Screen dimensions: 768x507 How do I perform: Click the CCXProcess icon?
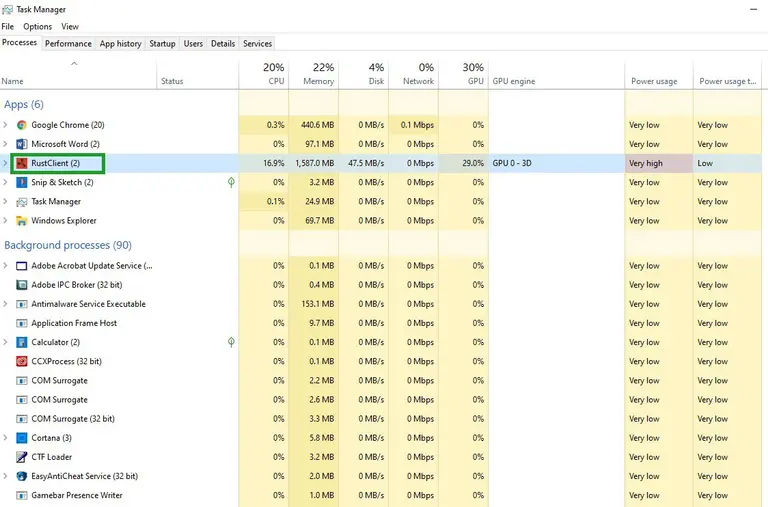(x=22, y=361)
